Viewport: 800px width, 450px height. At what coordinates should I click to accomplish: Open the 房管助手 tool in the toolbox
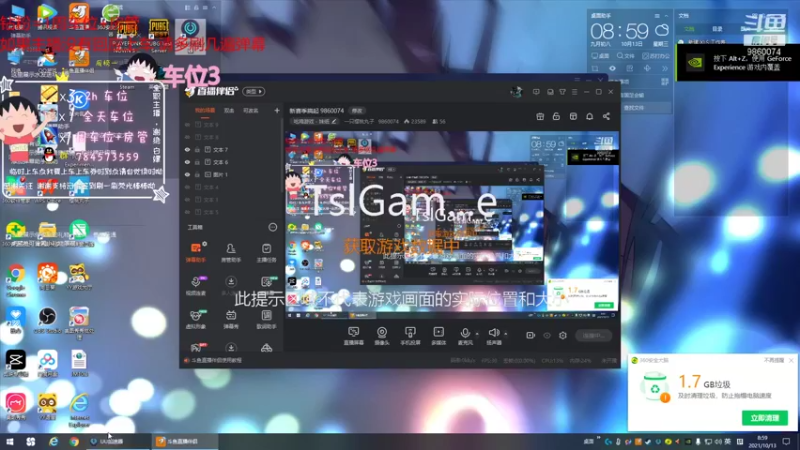(231, 252)
